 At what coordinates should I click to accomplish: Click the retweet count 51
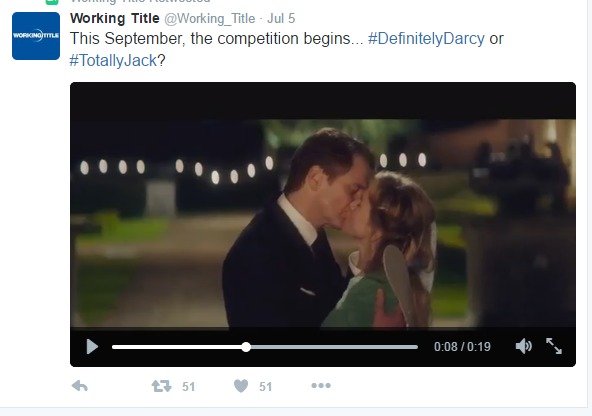tap(188, 387)
